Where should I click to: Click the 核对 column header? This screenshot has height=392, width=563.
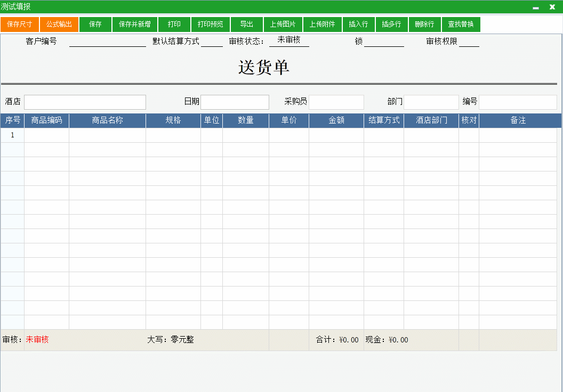tap(469, 120)
